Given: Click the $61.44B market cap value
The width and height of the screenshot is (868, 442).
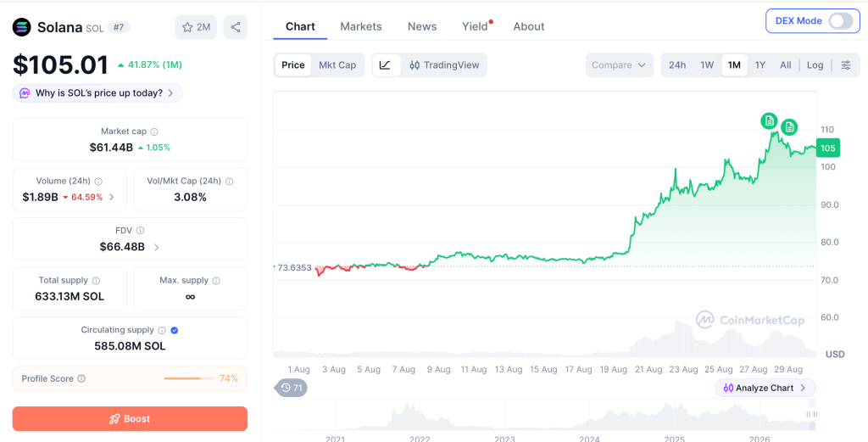Looking at the screenshot, I should tap(111, 148).
